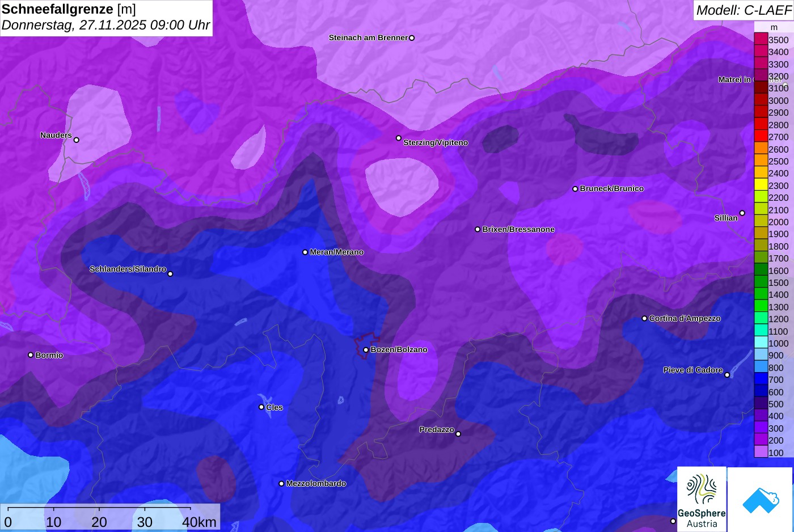Click the 2000 legend value text

779,222
